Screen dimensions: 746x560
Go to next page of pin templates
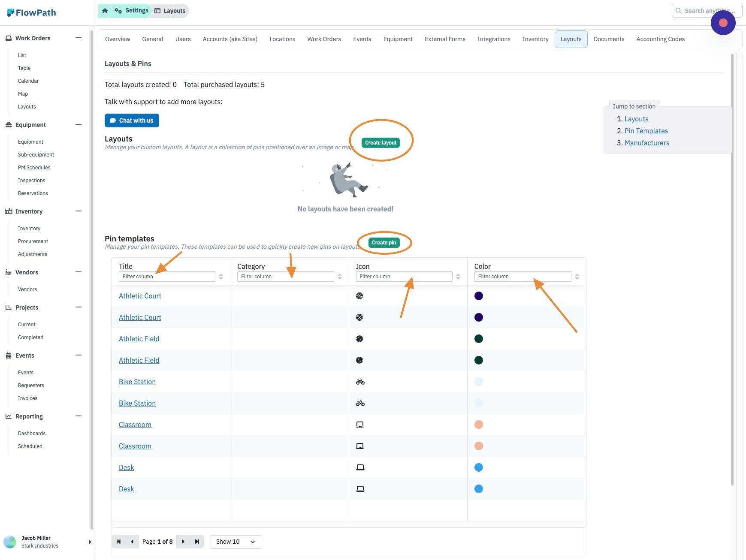pos(183,542)
